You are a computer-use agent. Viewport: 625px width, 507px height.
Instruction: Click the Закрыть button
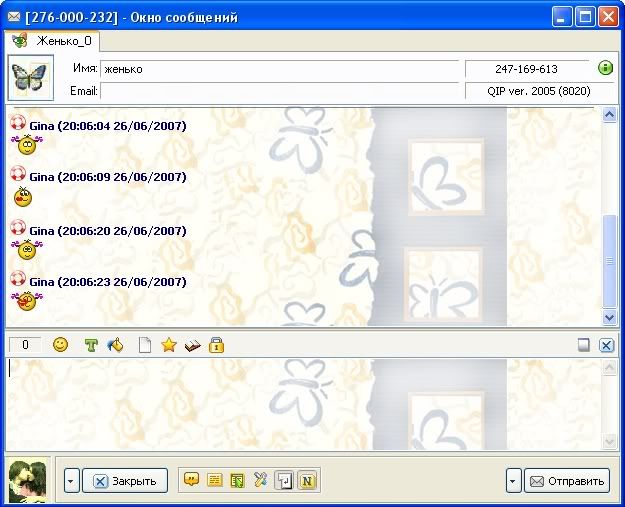(x=125, y=481)
